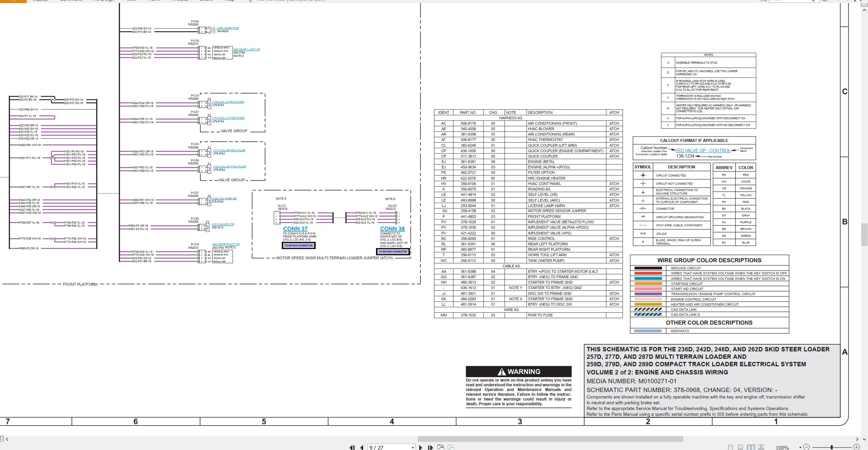
Task: Follow the (116) SOL LH RVS PUMP link
Action: coord(228,102)
